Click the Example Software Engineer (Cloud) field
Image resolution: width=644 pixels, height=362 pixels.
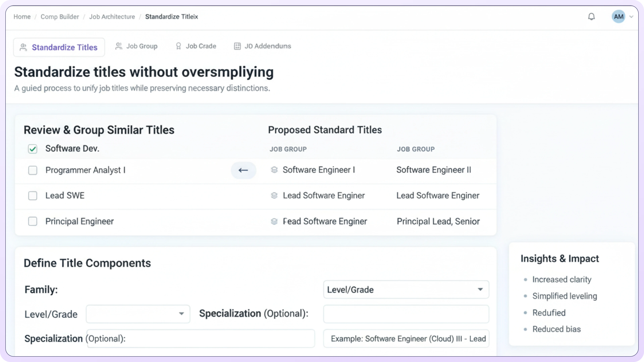[406, 339]
